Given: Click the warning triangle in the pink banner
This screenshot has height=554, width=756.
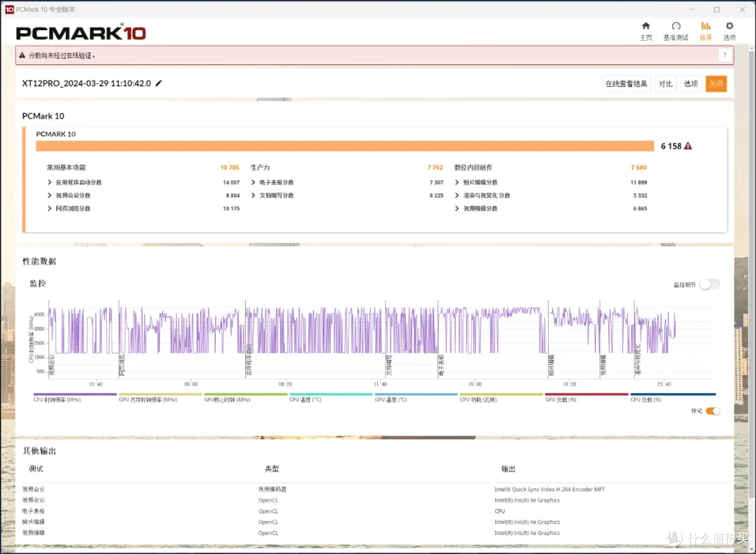Looking at the screenshot, I should point(22,55).
